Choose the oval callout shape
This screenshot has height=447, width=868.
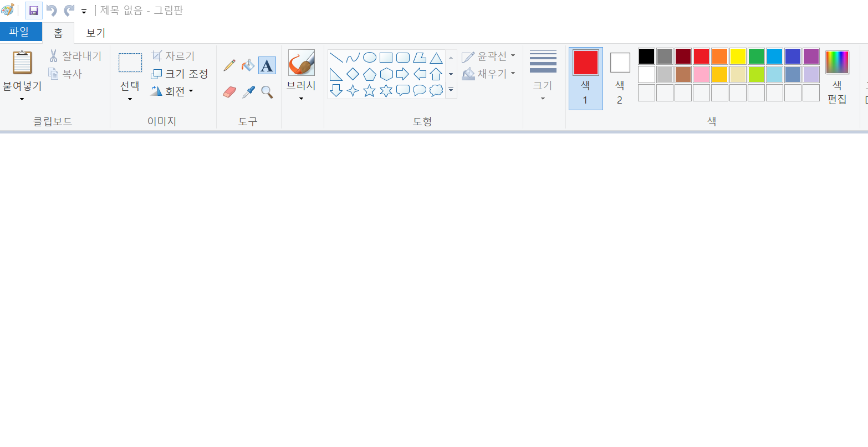[420, 90]
